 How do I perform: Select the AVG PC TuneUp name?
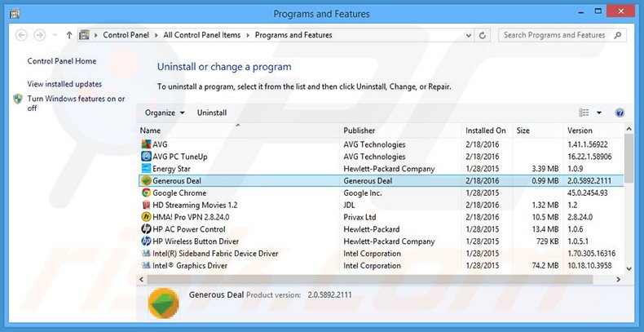(180, 157)
